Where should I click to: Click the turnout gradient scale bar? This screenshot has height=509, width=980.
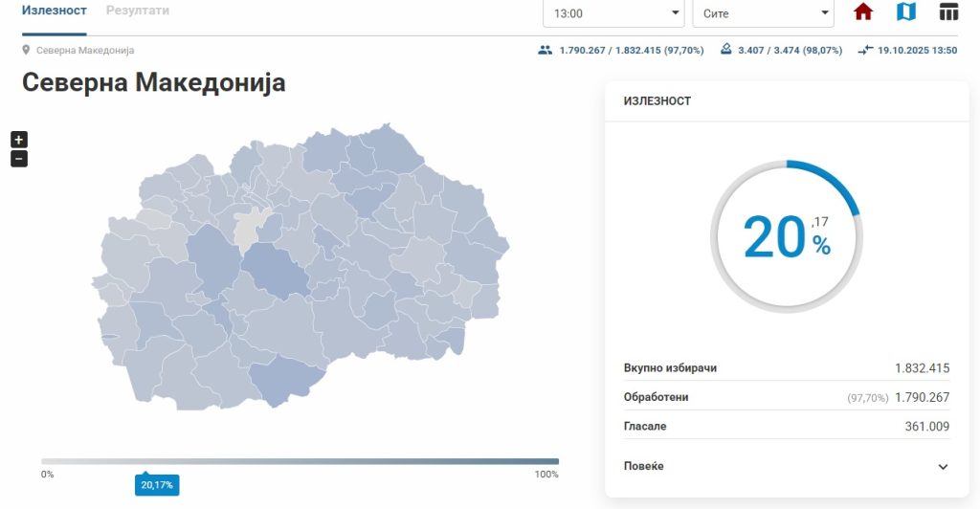300,461
